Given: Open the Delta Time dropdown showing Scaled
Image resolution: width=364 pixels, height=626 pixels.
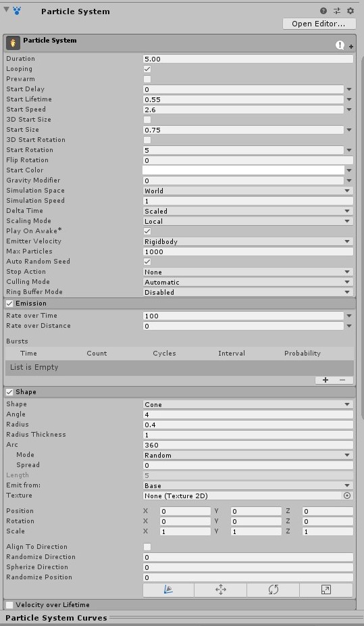Looking at the screenshot, I should click(x=248, y=211).
